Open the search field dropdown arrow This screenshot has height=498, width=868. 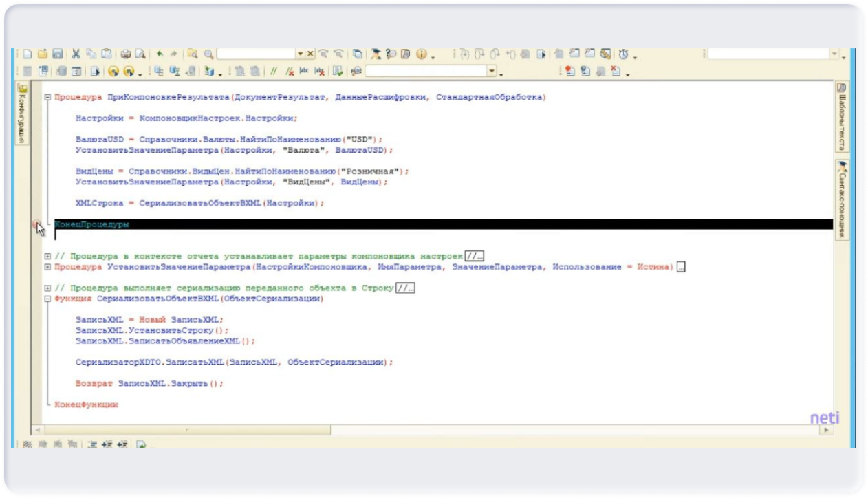[x=300, y=54]
